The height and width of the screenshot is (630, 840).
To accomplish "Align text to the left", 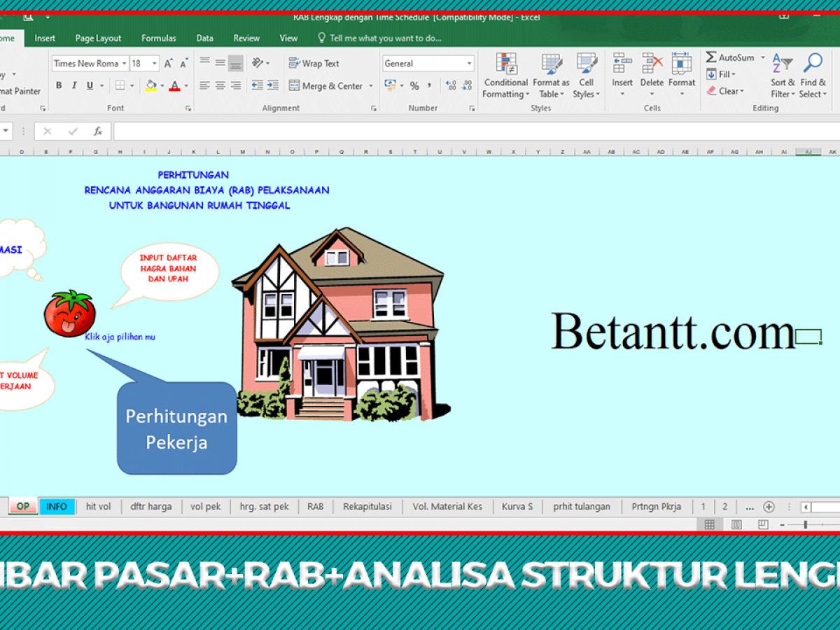I will click(204, 86).
